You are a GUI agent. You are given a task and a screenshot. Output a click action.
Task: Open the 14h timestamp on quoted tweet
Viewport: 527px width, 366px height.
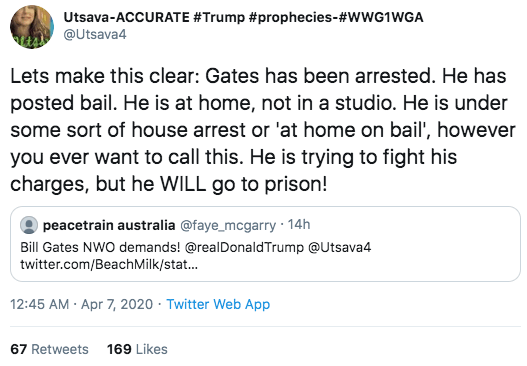point(299,225)
